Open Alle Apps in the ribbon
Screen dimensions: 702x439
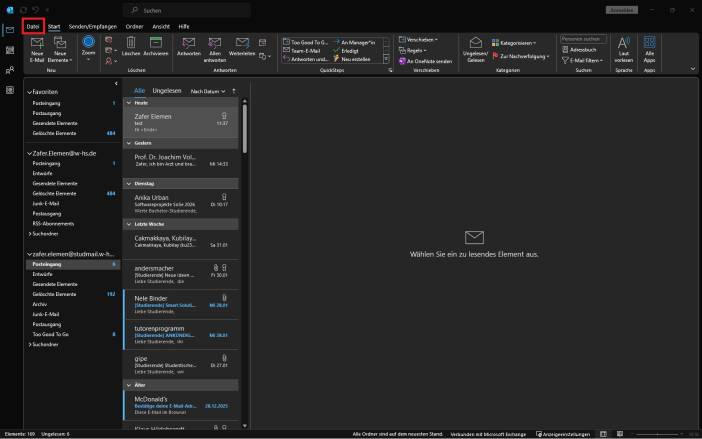coord(649,47)
